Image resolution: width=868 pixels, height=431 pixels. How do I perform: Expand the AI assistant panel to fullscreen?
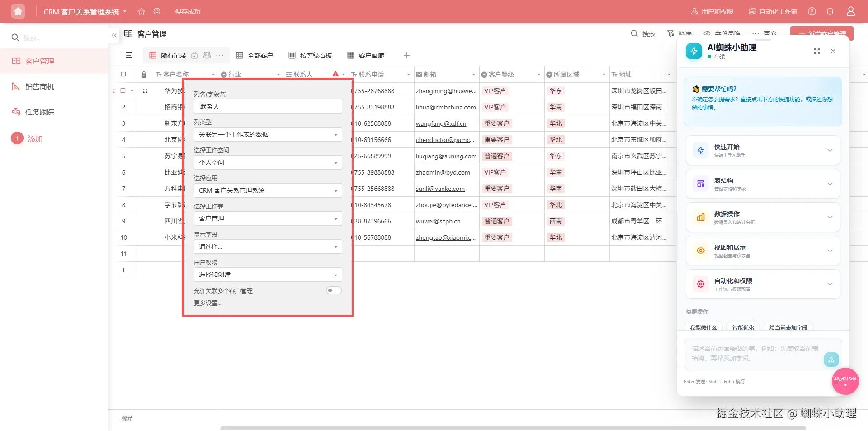tap(817, 51)
